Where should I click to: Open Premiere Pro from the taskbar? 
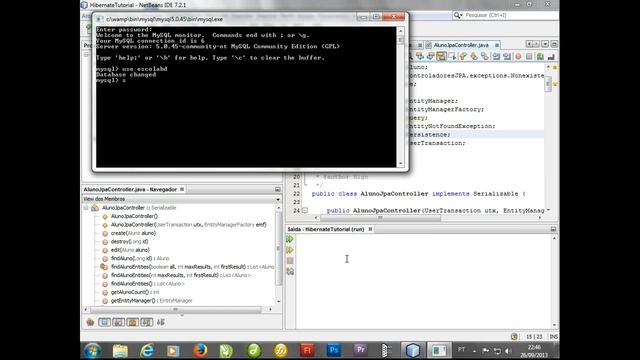tap(360, 350)
